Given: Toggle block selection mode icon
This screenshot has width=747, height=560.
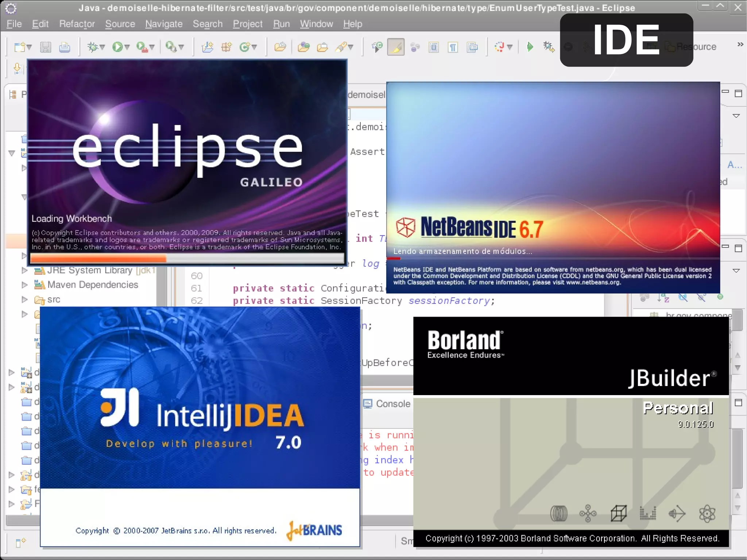Looking at the screenshot, I should point(434,47).
